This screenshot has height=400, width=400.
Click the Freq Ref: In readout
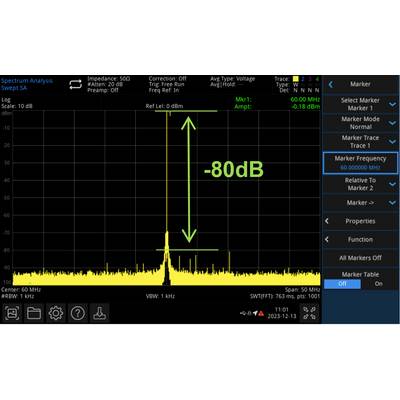[164, 90]
